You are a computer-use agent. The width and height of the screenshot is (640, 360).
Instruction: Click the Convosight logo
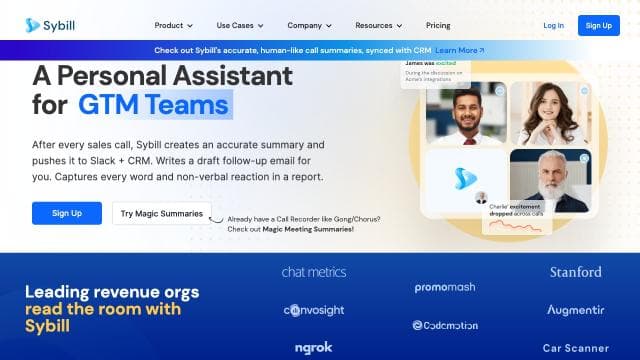click(x=314, y=310)
